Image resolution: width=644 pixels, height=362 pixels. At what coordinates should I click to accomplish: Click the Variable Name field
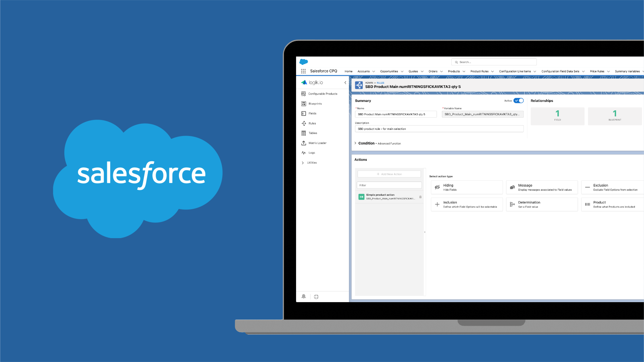coord(482,114)
